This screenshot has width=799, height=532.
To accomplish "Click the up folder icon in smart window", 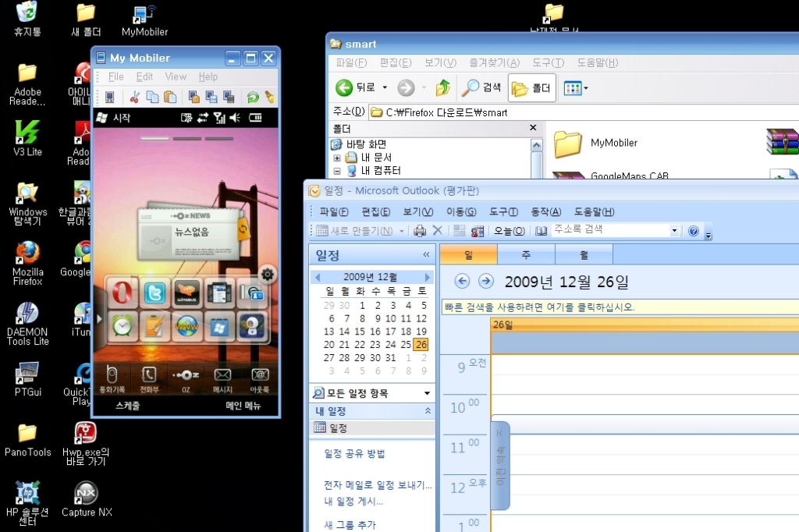I will tap(443, 87).
